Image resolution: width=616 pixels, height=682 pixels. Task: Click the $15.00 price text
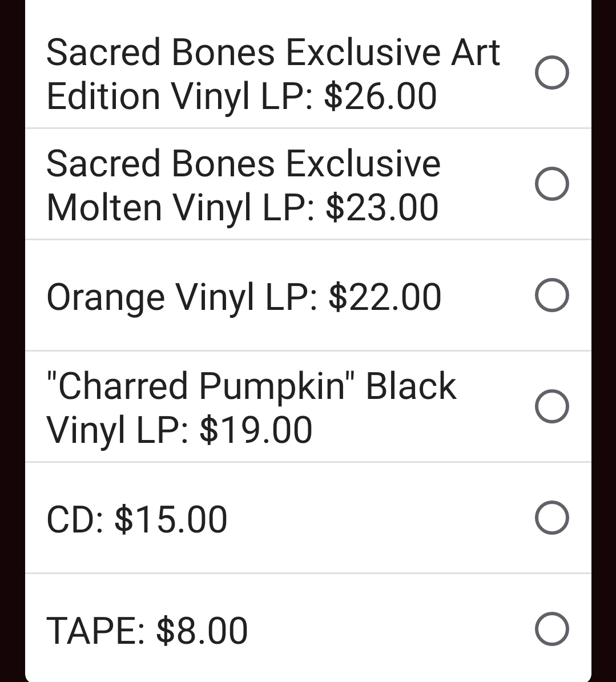(171, 519)
